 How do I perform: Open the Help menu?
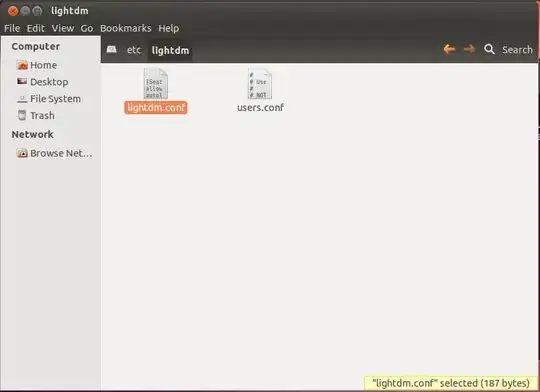[x=168, y=28]
